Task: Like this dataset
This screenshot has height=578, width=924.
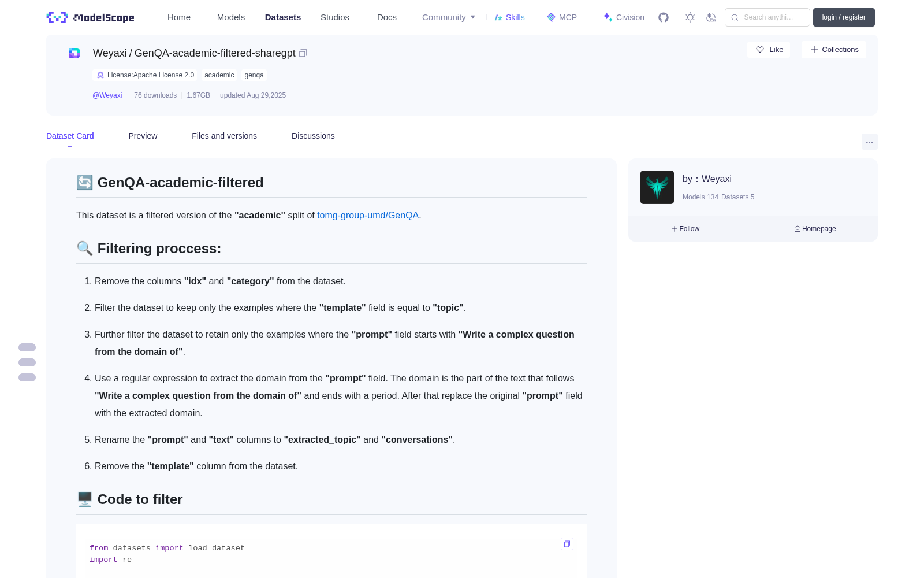Action: pyautogui.click(x=769, y=50)
